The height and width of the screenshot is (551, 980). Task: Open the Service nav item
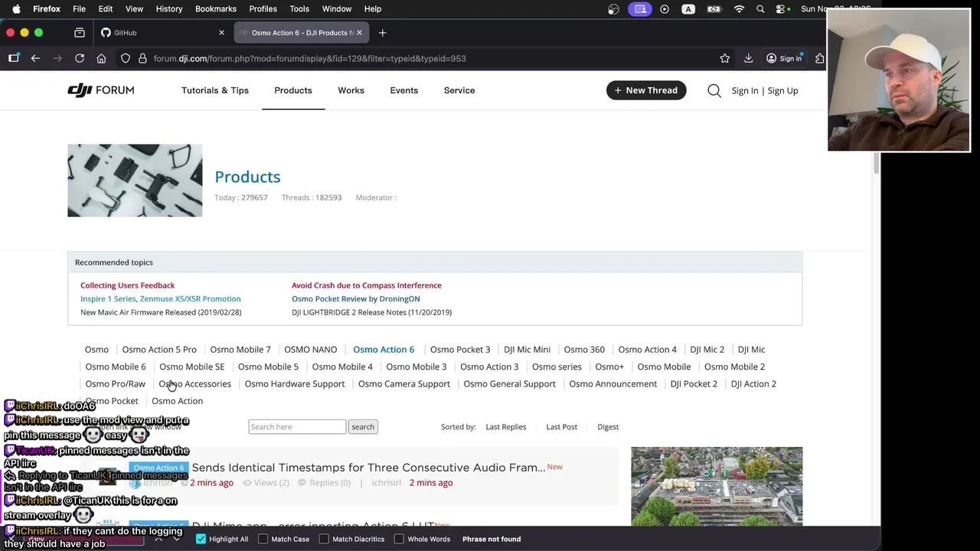pyautogui.click(x=459, y=90)
